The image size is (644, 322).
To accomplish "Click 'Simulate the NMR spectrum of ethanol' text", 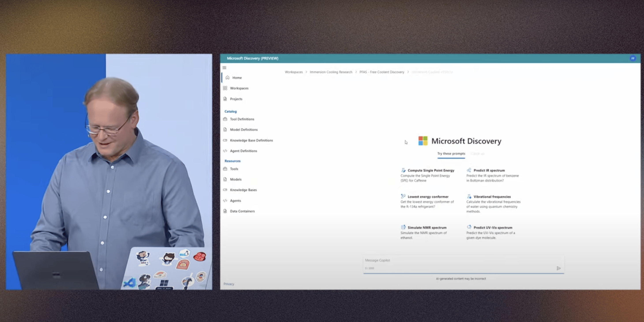I will 423,235.
